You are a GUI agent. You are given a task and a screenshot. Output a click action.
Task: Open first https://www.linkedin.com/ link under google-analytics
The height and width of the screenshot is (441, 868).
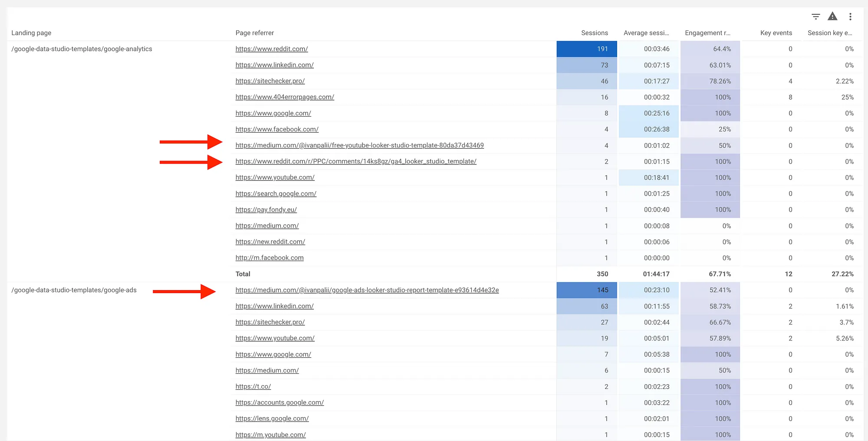(x=274, y=65)
